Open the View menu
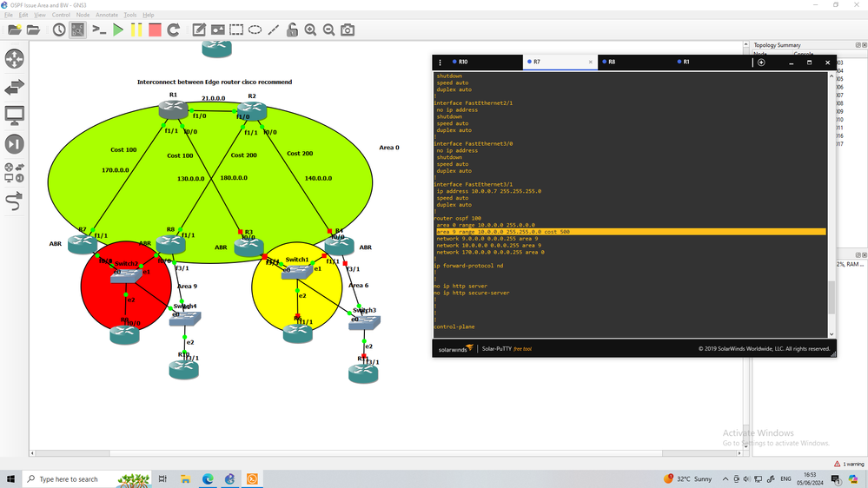Screen dimensions: 868x488 40,15
